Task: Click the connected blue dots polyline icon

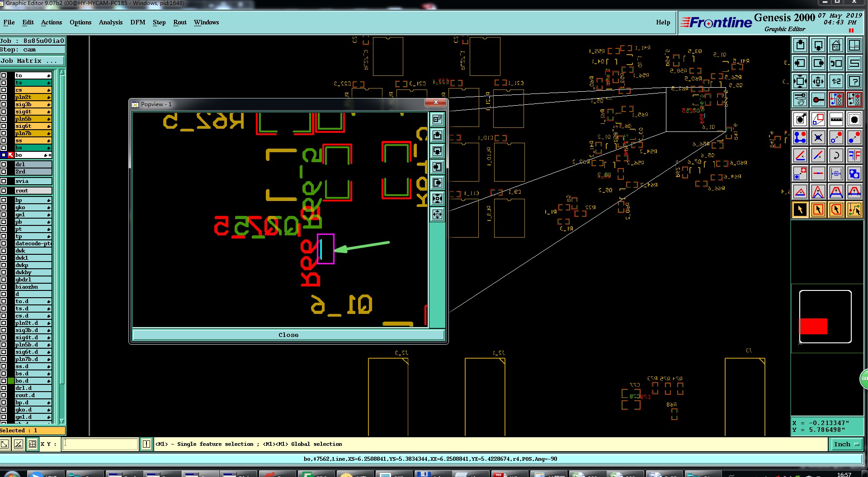Action: tap(800, 137)
